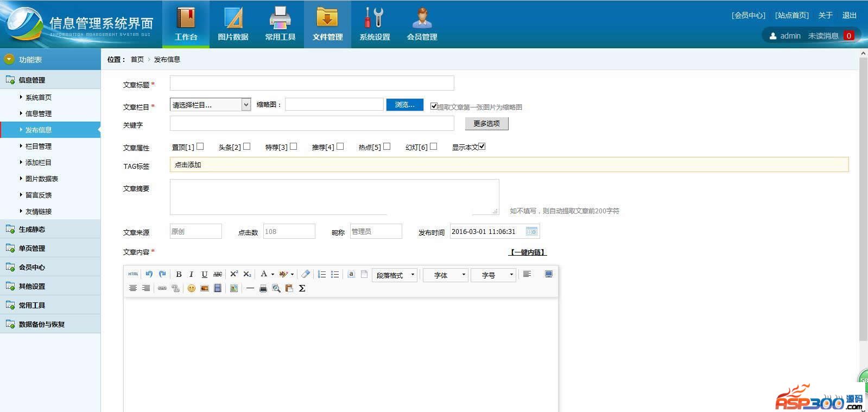Click the 更多选项 button
This screenshot has width=868, height=412.
pyautogui.click(x=486, y=124)
